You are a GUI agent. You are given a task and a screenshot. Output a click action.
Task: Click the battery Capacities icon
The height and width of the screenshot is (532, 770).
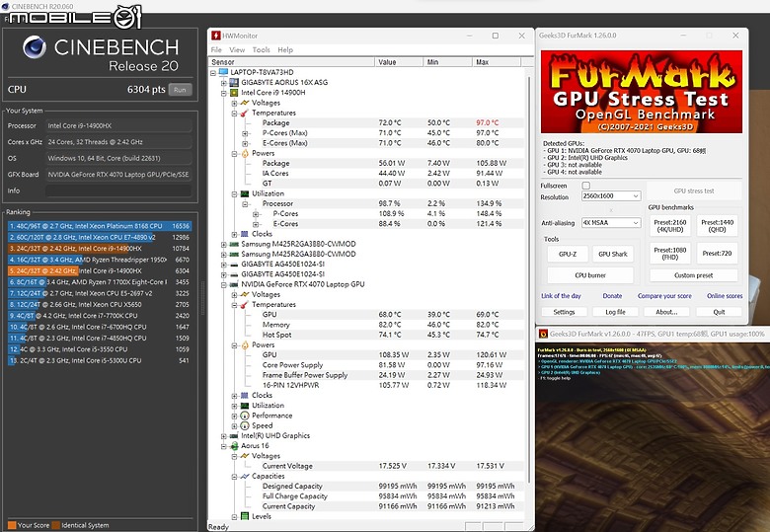245,476
